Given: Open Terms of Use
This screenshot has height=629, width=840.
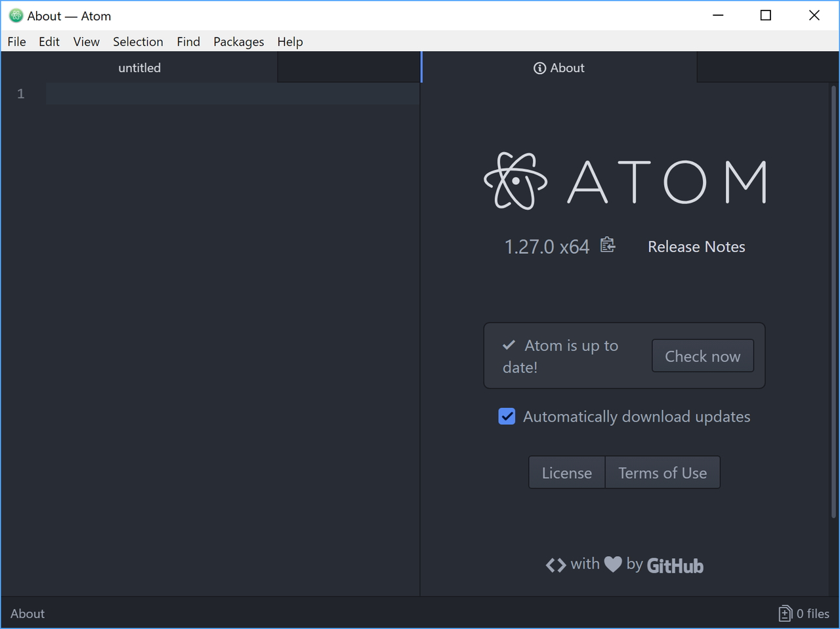Looking at the screenshot, I should (x=662, y=472).
